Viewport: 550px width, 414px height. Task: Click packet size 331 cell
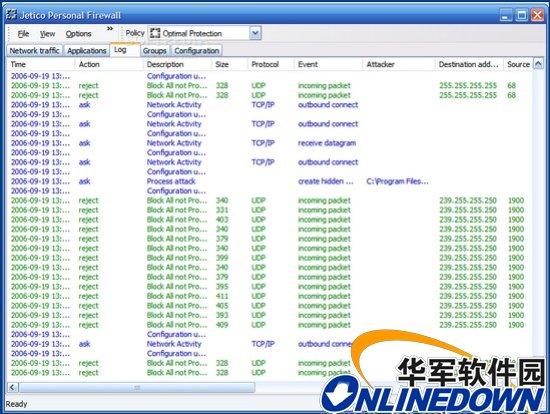coord(222,210)
